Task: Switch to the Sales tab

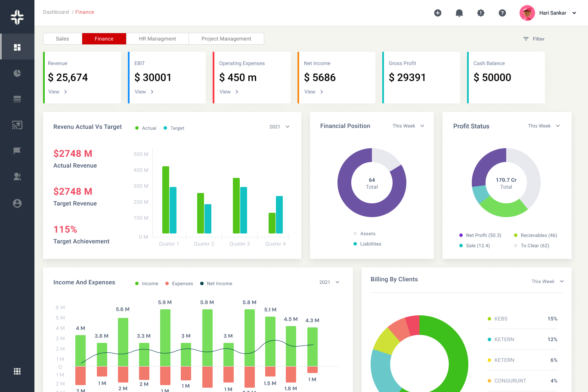Action: [x=62, y=39]
